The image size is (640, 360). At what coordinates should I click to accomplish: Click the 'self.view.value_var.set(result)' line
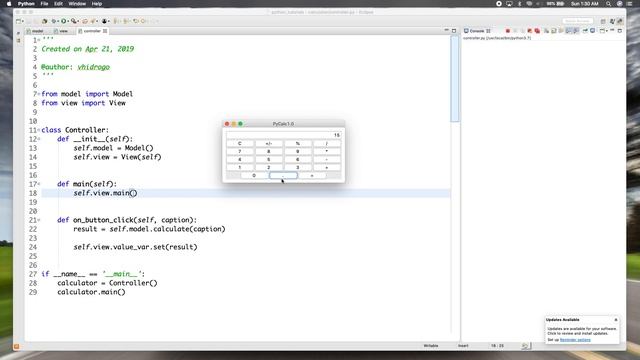pyautogui.click(x=136, y=247)
